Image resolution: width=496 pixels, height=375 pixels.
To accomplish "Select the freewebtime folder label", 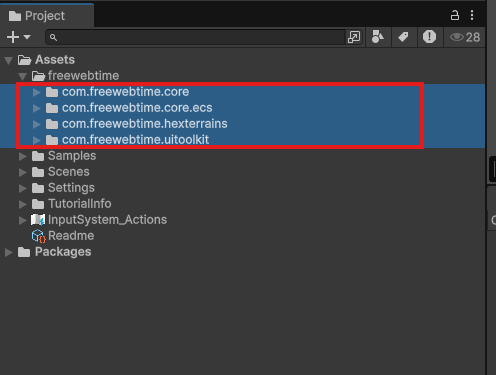I will [x=83, y=76].
